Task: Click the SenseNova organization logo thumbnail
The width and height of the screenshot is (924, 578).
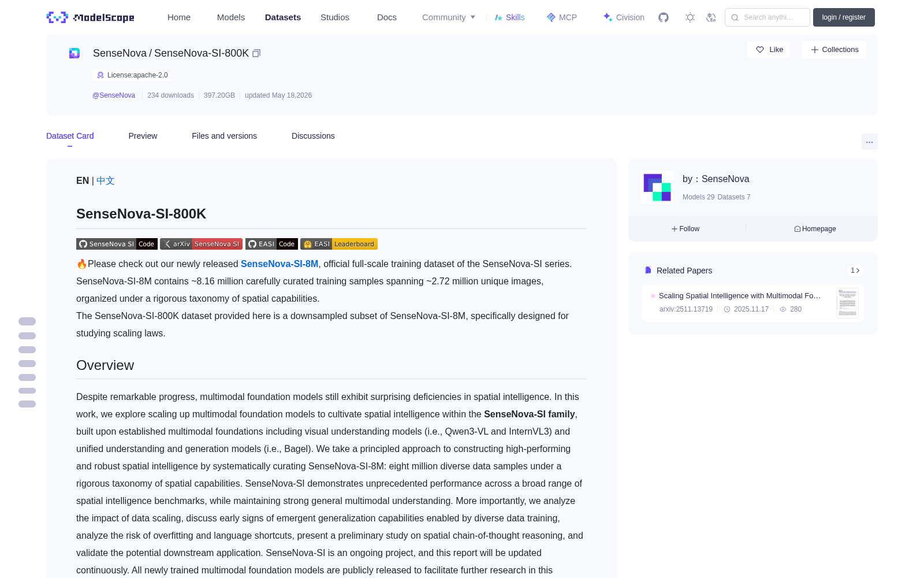Action: pos(657,187)
